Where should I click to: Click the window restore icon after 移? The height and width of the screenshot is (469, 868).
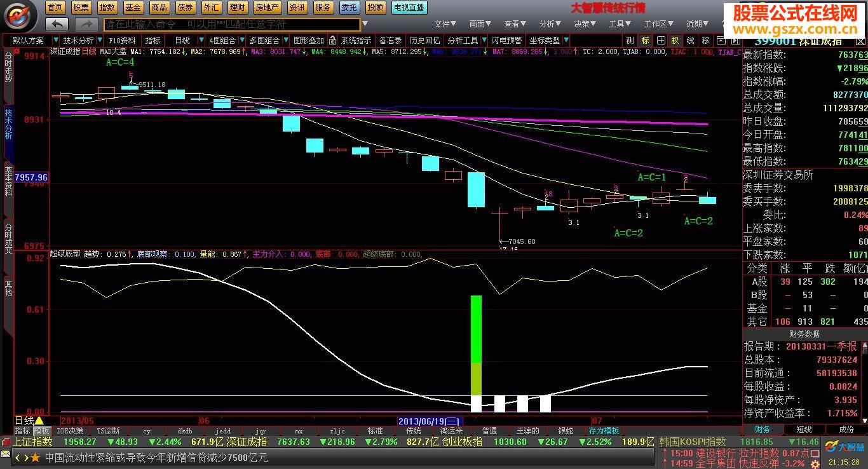[x=720, y=40]
